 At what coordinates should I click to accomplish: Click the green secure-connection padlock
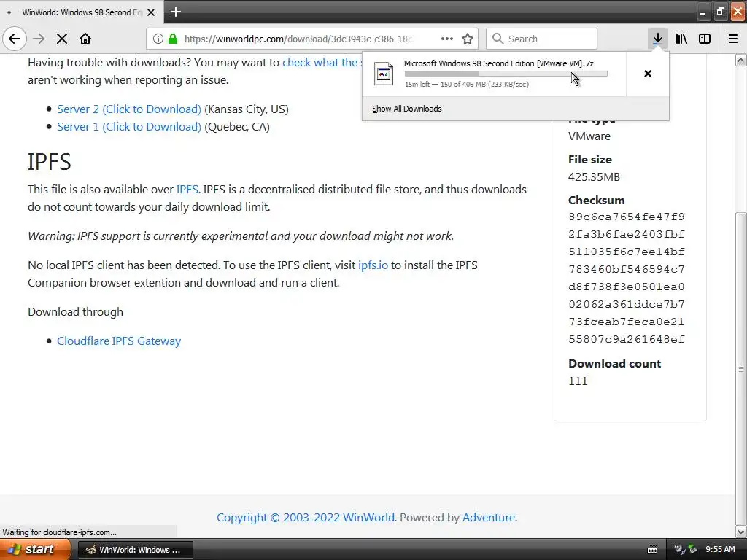coord(173,39)
